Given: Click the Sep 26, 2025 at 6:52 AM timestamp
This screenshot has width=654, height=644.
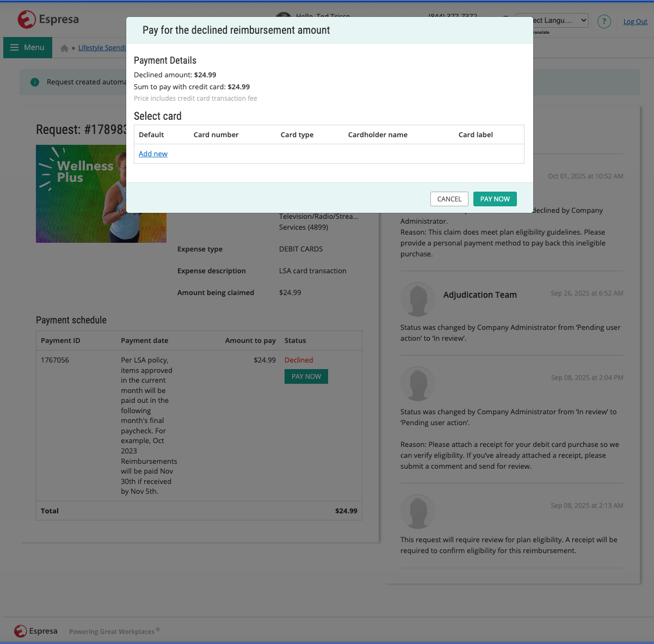Looking at the screenshot, I should [587, 293].
